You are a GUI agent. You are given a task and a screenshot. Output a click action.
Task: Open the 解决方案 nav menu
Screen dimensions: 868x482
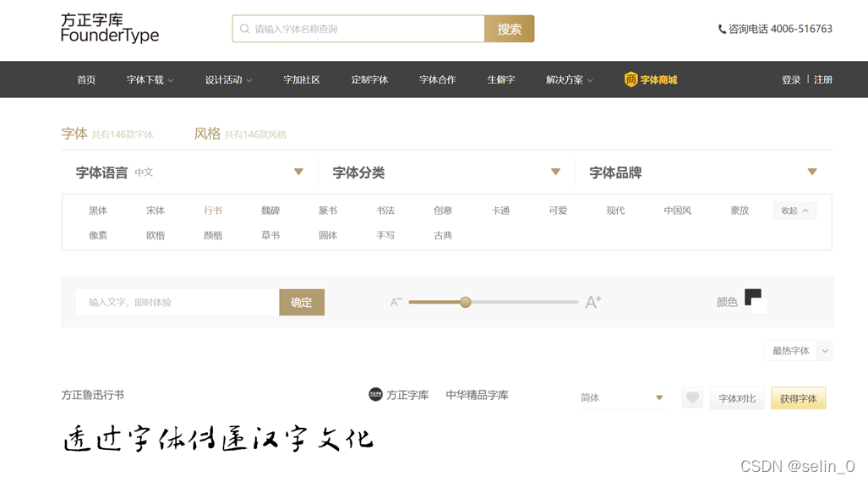[x=569, y=79]
